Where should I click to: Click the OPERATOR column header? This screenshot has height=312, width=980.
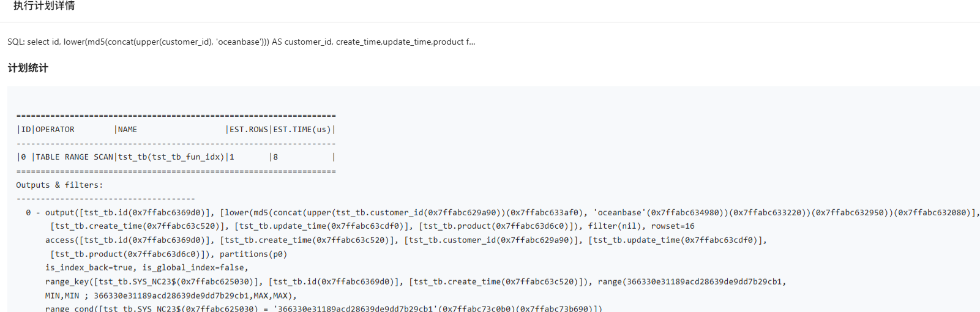(x=55, y=130)
